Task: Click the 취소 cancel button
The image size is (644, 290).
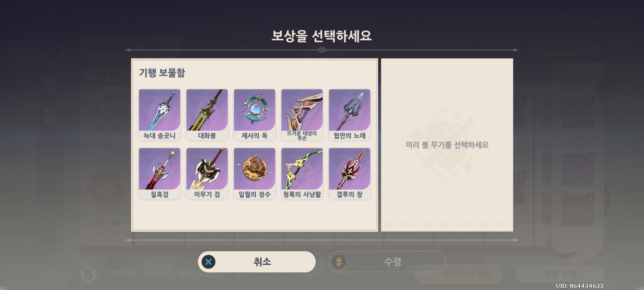Action: (257, 262)
